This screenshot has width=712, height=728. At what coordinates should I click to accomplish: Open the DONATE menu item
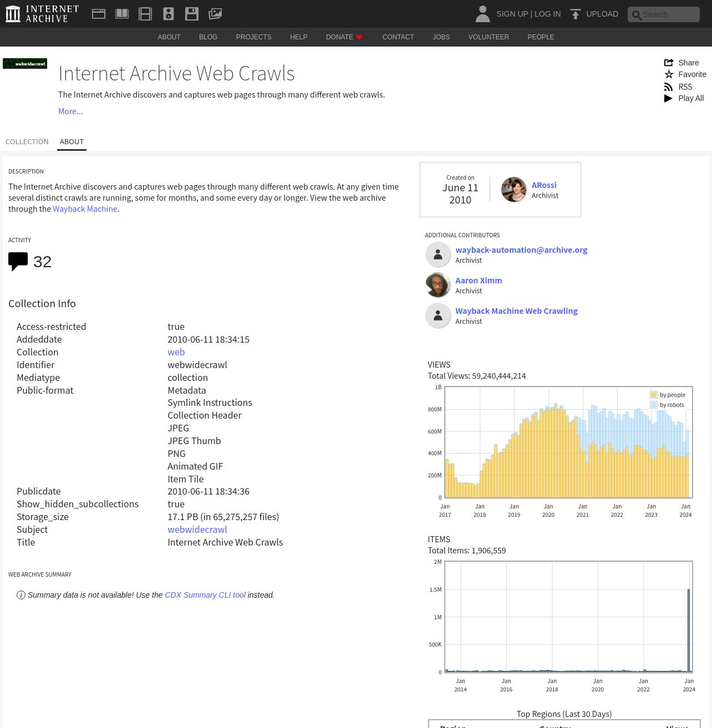point(339,37)
